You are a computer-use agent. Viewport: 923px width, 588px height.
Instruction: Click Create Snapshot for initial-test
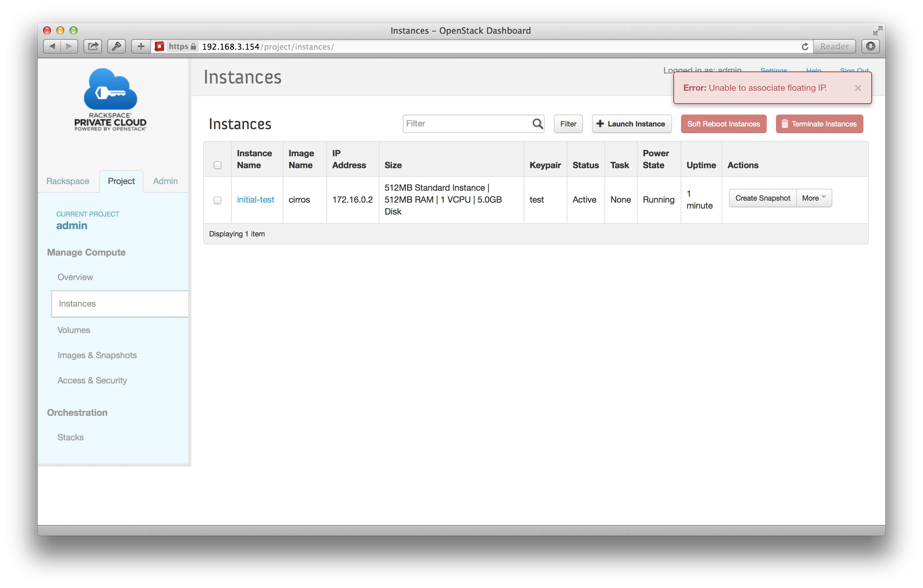(x=762, y=198)
